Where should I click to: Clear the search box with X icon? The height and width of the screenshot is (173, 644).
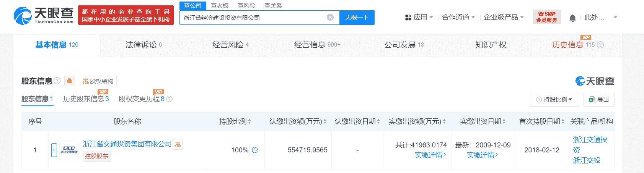[330, 18]
